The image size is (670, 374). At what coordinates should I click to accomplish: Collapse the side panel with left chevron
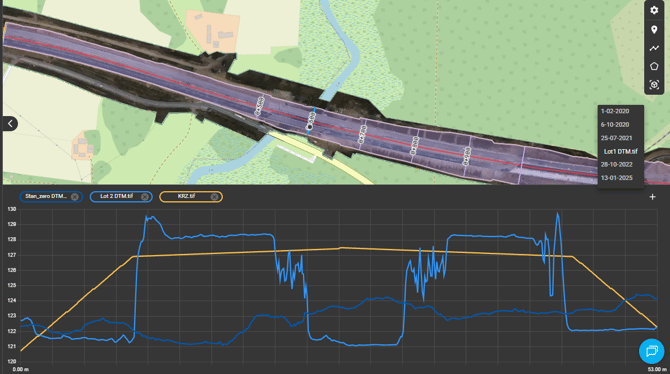[x=10, y=124]
